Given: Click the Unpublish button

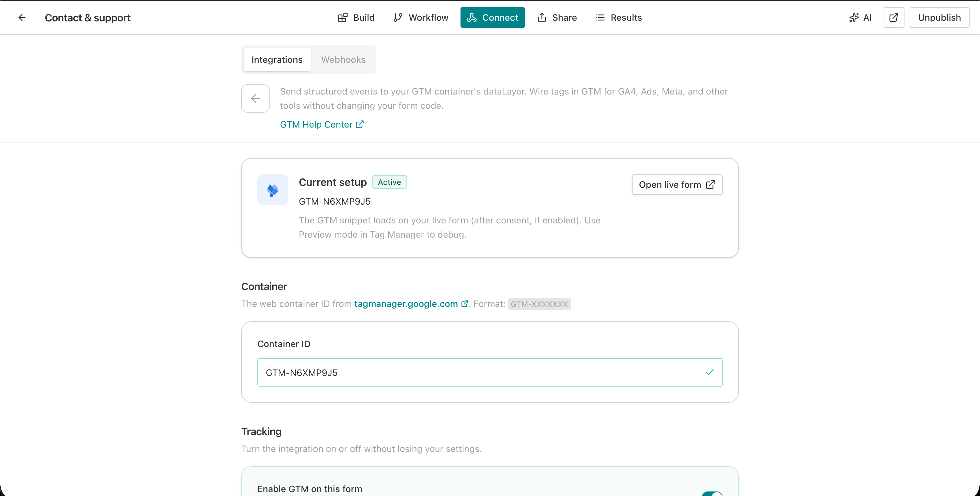Looking at the screenshot, I should coord(939,17).
